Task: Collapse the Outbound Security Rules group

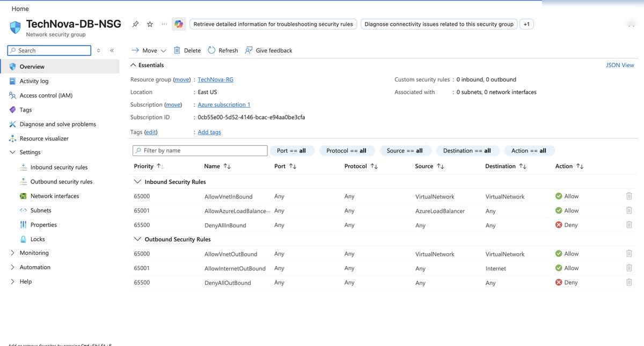Action: click(138, 239)
